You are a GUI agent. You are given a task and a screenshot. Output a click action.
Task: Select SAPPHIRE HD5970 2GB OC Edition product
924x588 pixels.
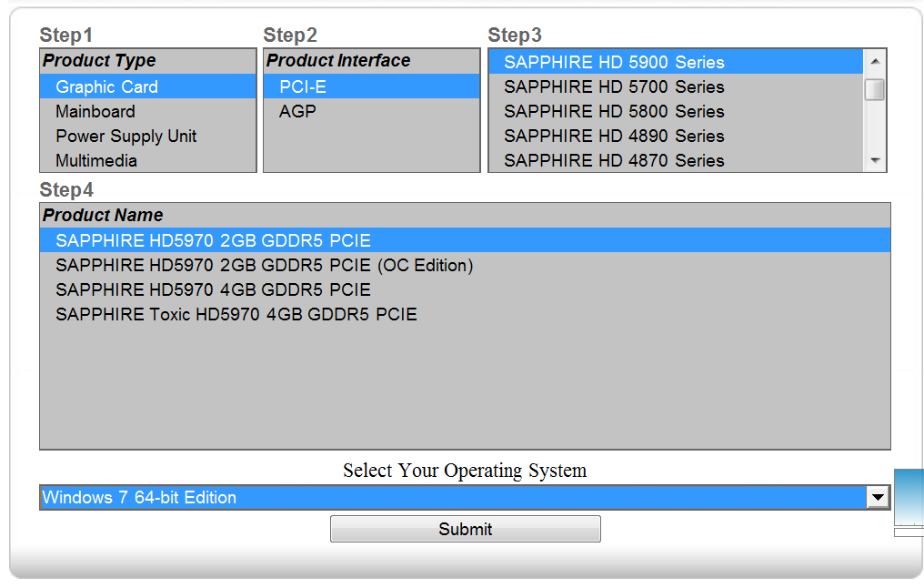(x=465, y=266)
